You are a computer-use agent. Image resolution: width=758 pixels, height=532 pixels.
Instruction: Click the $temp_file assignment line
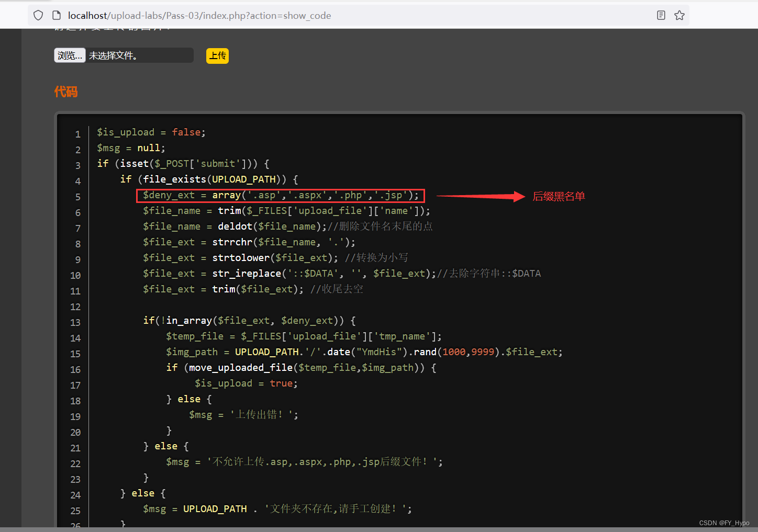point(304,336)
